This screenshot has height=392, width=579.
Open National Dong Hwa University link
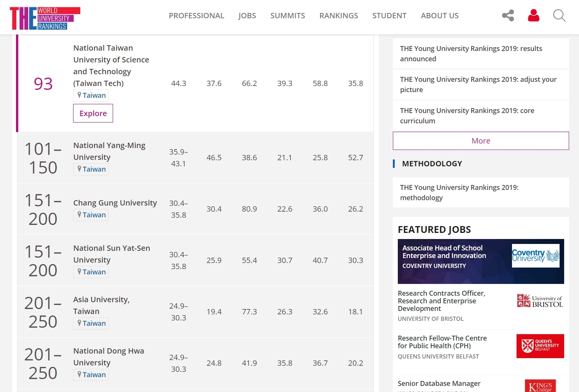click(108, 357)
